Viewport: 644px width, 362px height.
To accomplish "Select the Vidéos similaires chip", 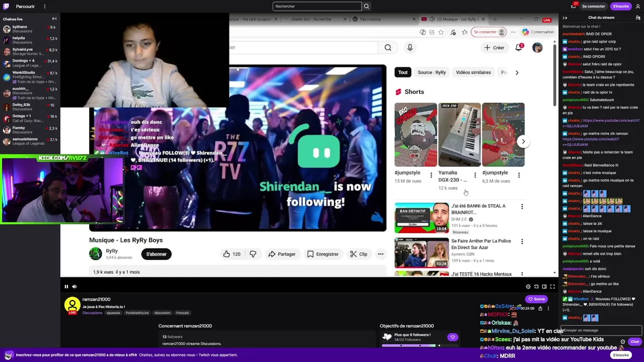I will [x=473, y=72].
